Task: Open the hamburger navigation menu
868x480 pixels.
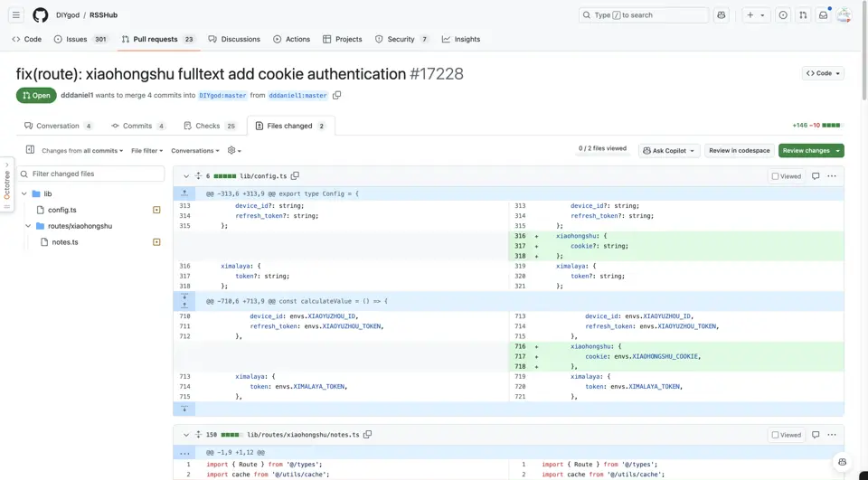Action: (x=16, y=15)
